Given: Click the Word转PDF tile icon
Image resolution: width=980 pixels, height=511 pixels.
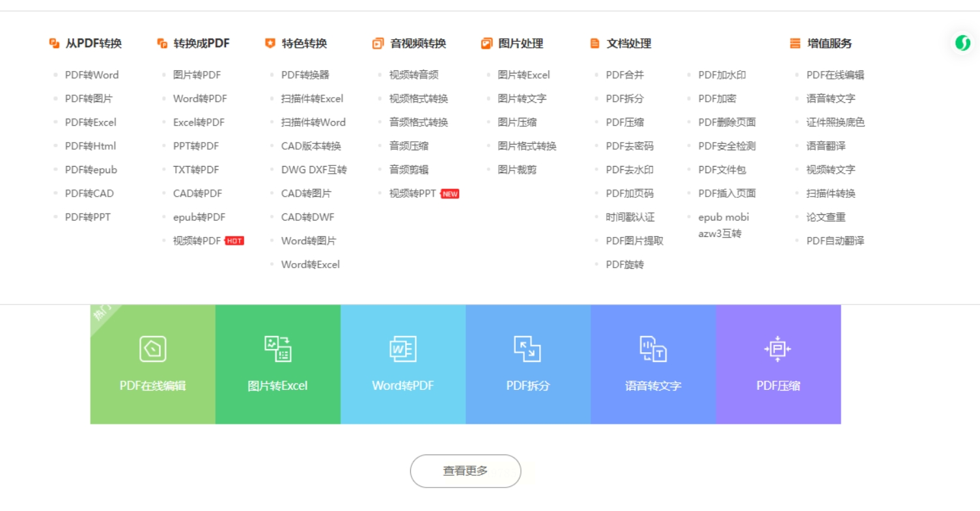Looking at the screenshot, I should coord(402,349).
